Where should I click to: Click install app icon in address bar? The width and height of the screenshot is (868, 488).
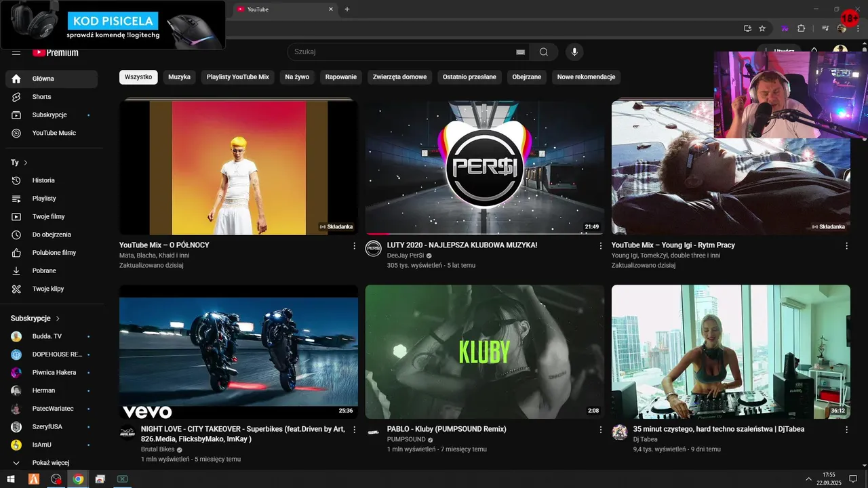[747, 28]
